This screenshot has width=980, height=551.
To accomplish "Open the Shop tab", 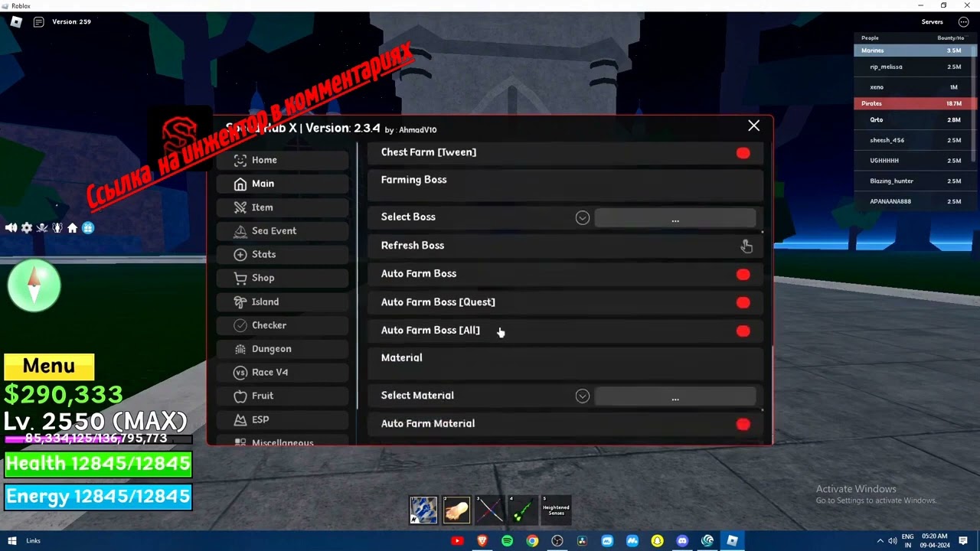I will click(x=283, y=278).
